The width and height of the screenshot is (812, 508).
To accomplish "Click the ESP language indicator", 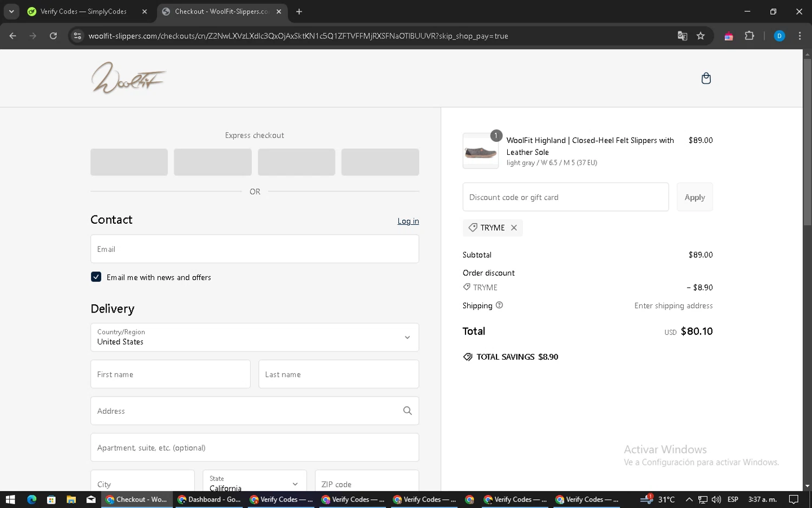I will pos(733,499).
